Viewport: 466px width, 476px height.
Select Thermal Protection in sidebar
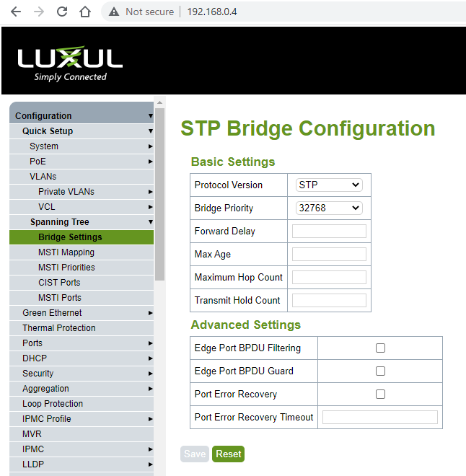pos(58,328)
